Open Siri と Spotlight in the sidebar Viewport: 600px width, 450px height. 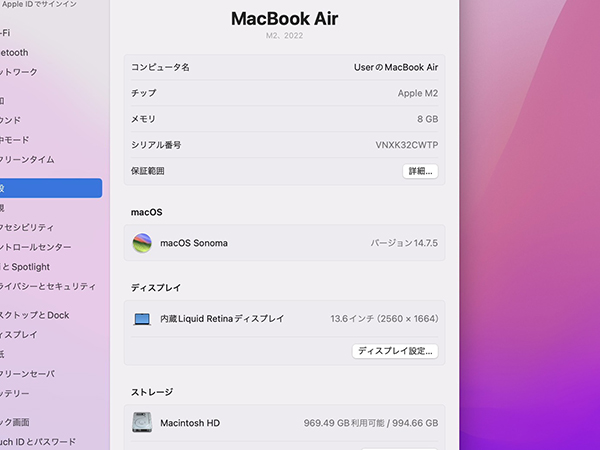pyautogui.click(x=25, y=267)
